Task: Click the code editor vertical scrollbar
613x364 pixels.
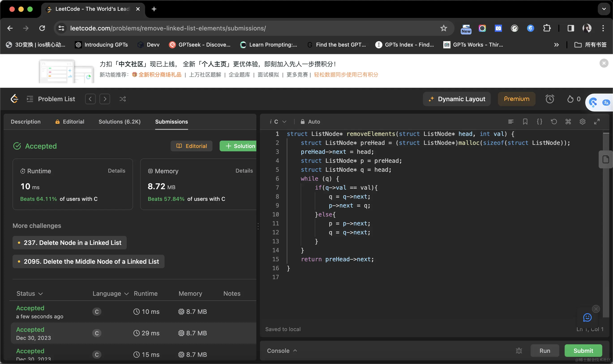Action: click(x=606, y=221)
